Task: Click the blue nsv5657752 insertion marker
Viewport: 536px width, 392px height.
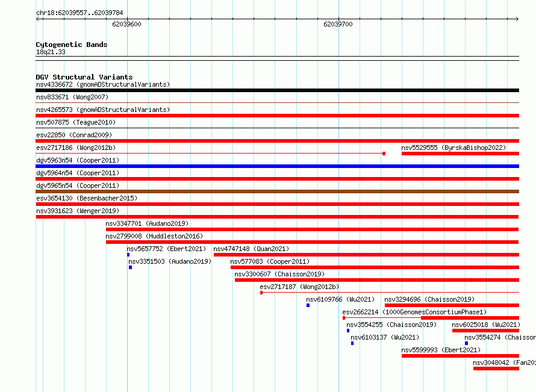Action: [x=128, y=255]
